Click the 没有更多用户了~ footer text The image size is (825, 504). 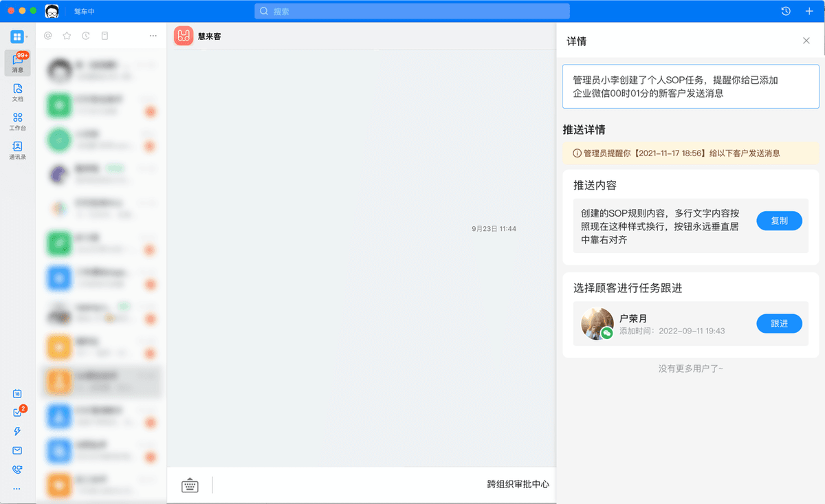(690, 369)
